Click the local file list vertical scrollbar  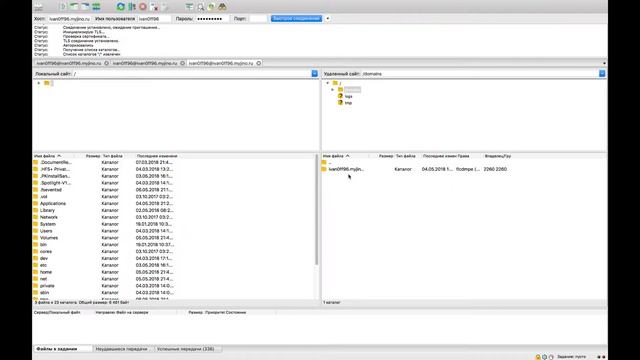click(316, 209)
